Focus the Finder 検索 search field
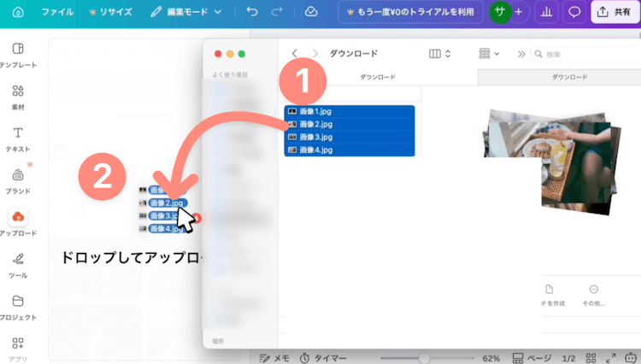 (x=585, y=54)
